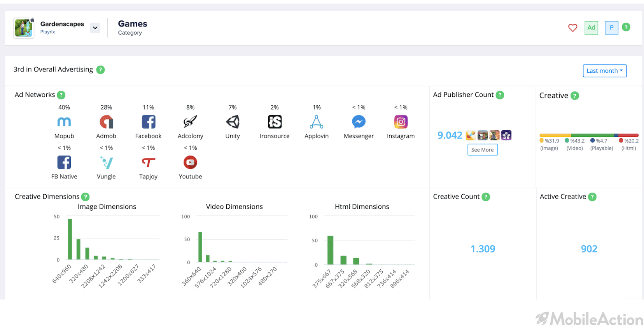Click the 28% Admob share label
Image resolution: width=644 pixels, height=335 pixels.
(x=106, y=107)
